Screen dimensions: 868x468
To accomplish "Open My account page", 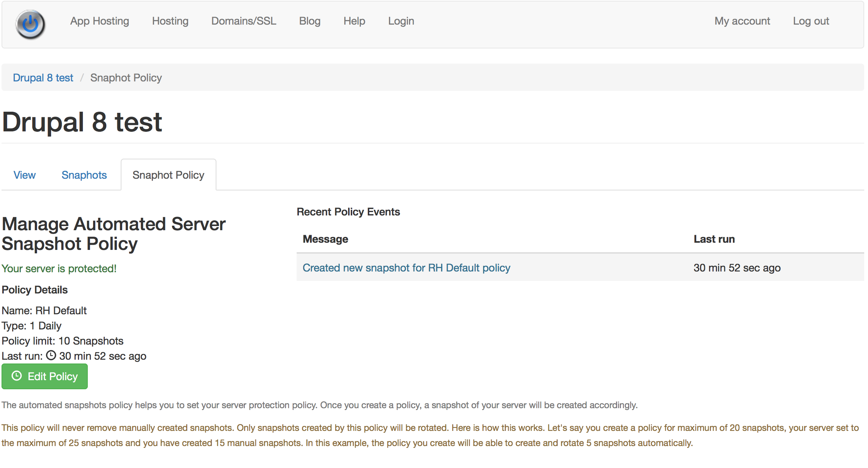I will [x=742, y=21].
